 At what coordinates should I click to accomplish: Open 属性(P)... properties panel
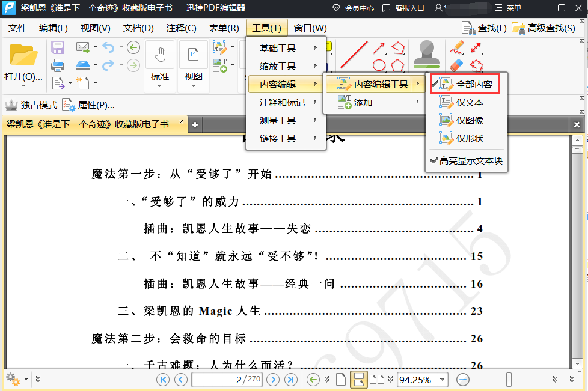[x=88, y=105]
